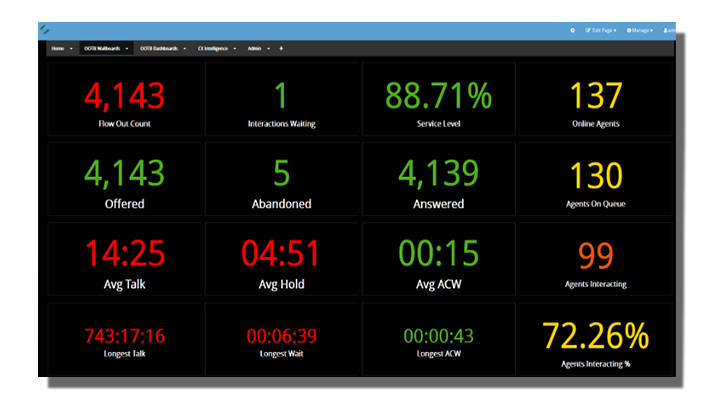Viewport: 710px width, 399px height.
Task: Click the Agents Interacting 99 widget
Action: [x=595, y=259]
